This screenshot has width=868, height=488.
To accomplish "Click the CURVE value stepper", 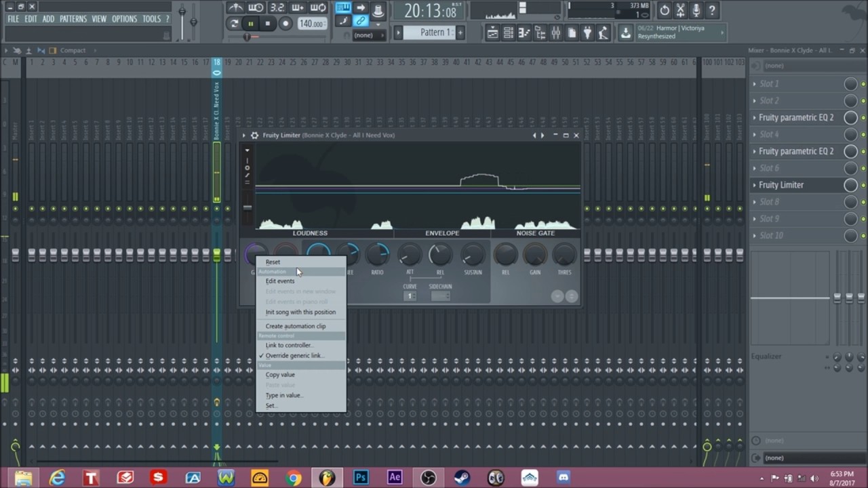I will [410, 296].
